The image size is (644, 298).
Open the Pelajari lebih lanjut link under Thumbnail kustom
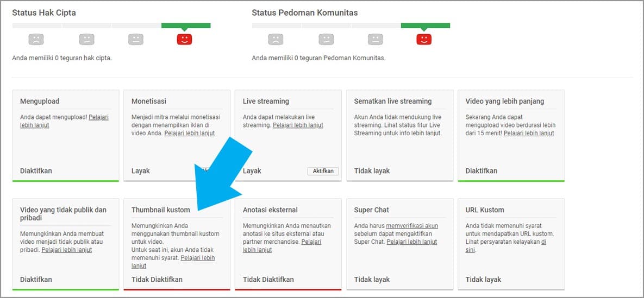(x=198, y=258)
